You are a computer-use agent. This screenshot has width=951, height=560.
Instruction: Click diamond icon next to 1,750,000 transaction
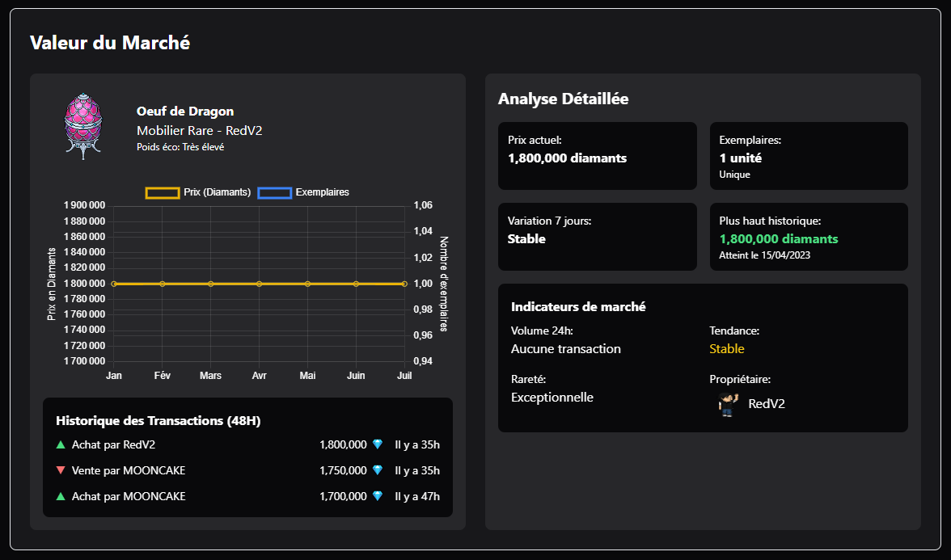377,470
